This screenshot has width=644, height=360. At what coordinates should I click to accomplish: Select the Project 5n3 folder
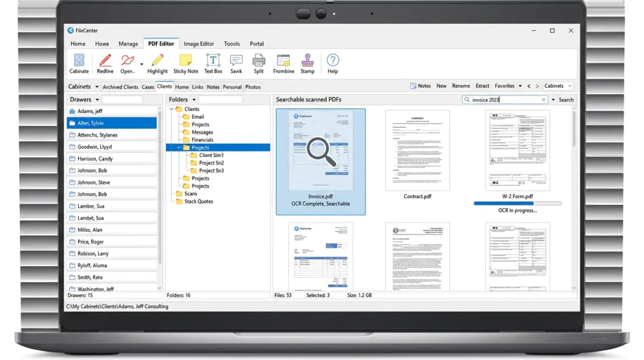tap(211, 171)
